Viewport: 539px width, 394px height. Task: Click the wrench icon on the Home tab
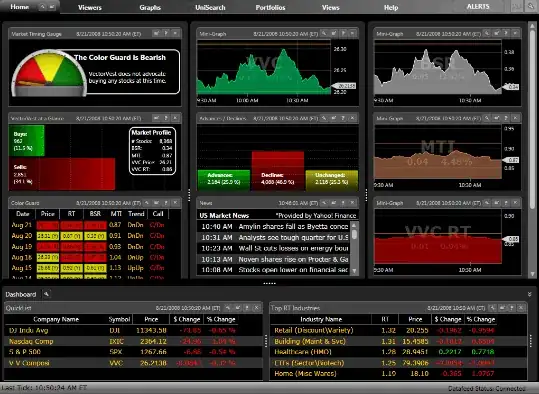pos(42,7)
